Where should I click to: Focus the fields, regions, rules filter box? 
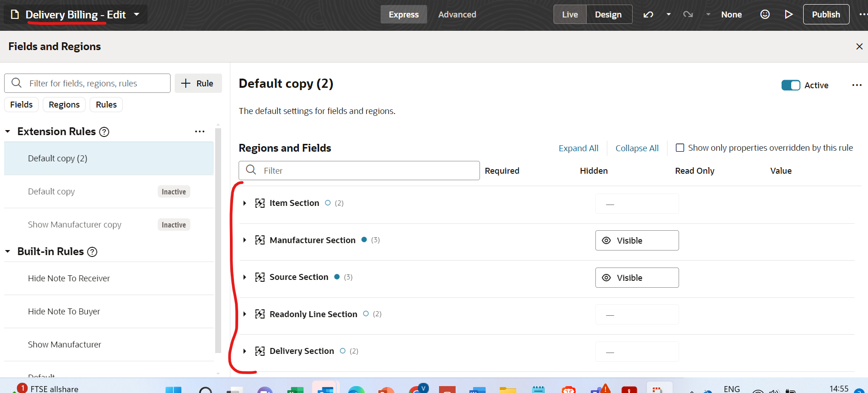tap(87, 83)
